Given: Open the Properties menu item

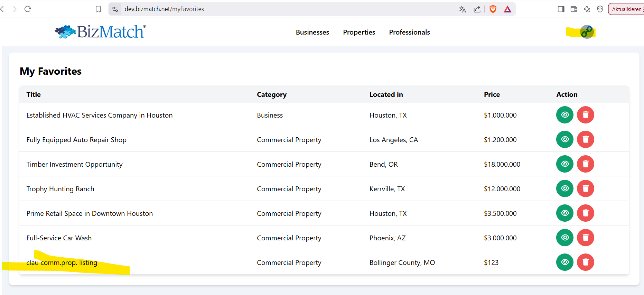Looking at the screenshot, I should pyautogui.click(x=359, y=32).
